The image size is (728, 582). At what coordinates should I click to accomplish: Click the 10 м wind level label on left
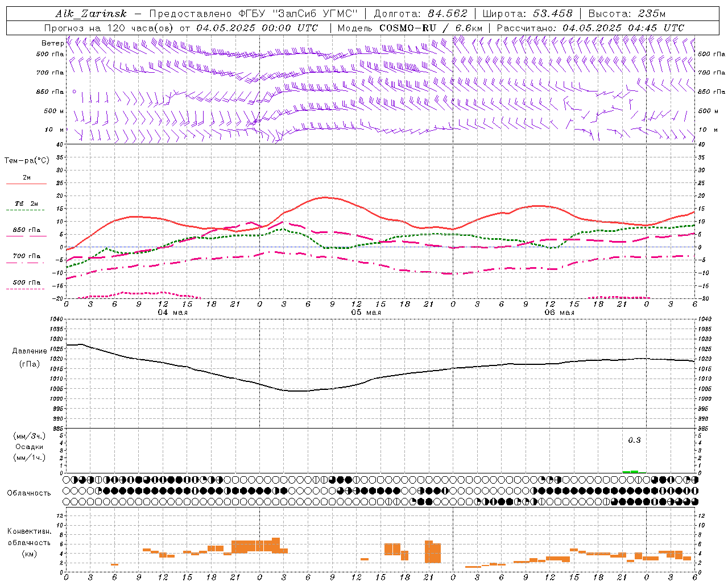55,130
